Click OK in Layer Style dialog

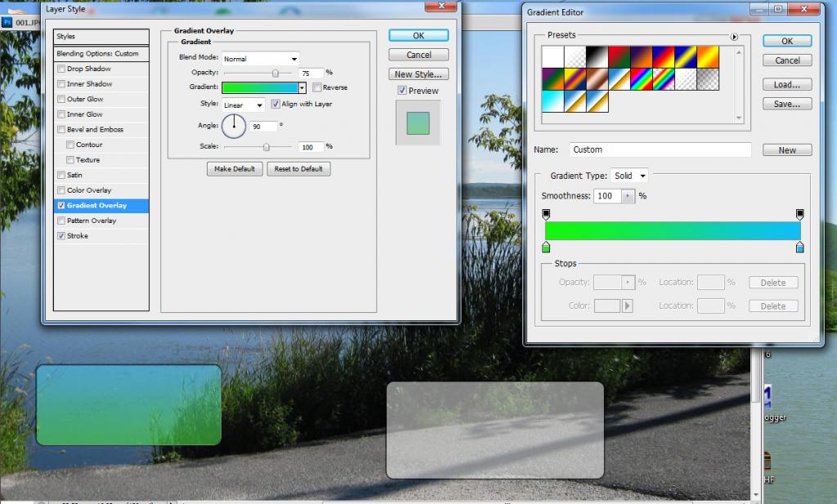(x=418, y=35)
